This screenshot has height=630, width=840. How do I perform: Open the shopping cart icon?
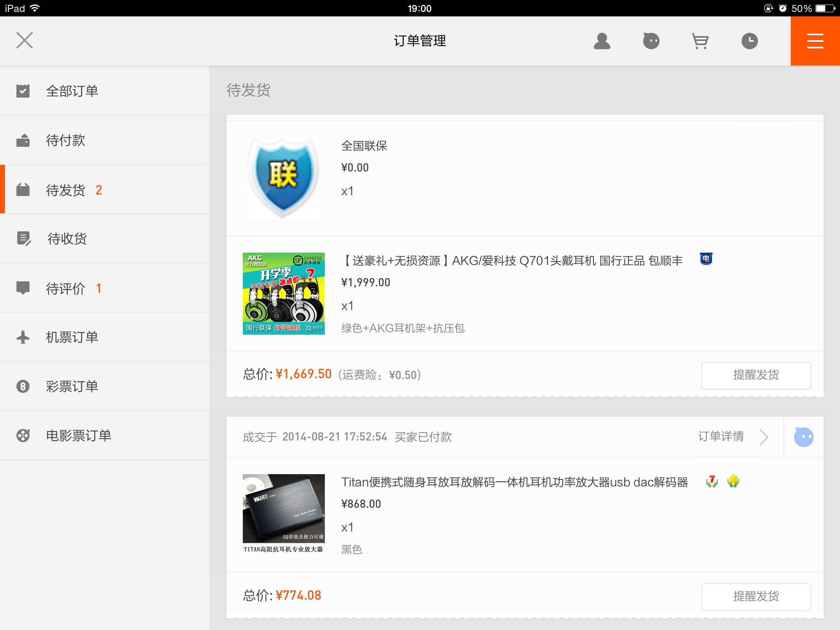(700, 41)
